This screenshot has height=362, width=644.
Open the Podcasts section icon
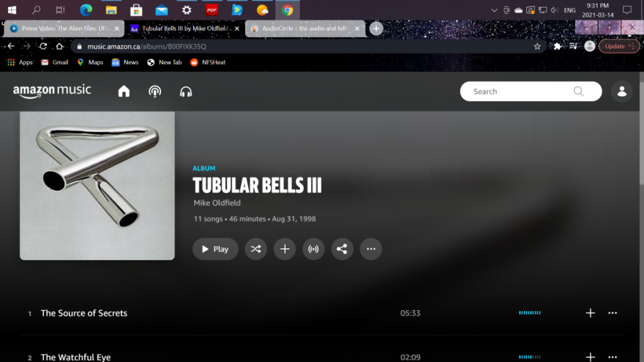tap(155, 91)
